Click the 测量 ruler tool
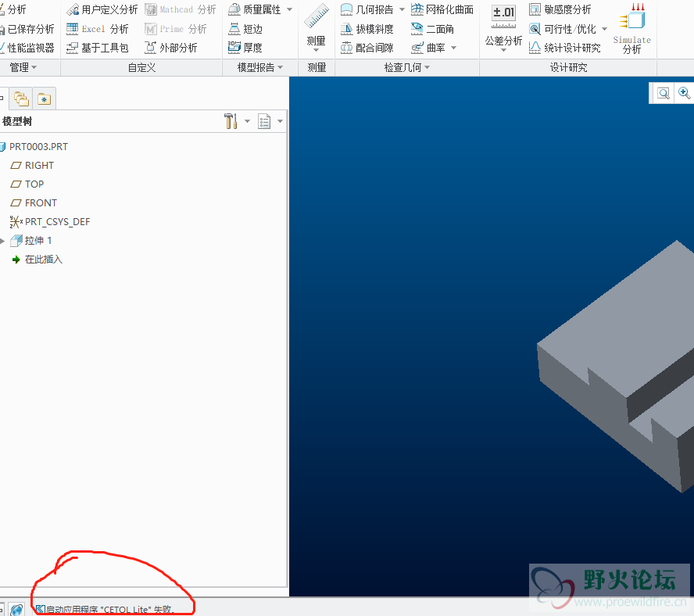694x616 pixels. (x=316, y=26)
